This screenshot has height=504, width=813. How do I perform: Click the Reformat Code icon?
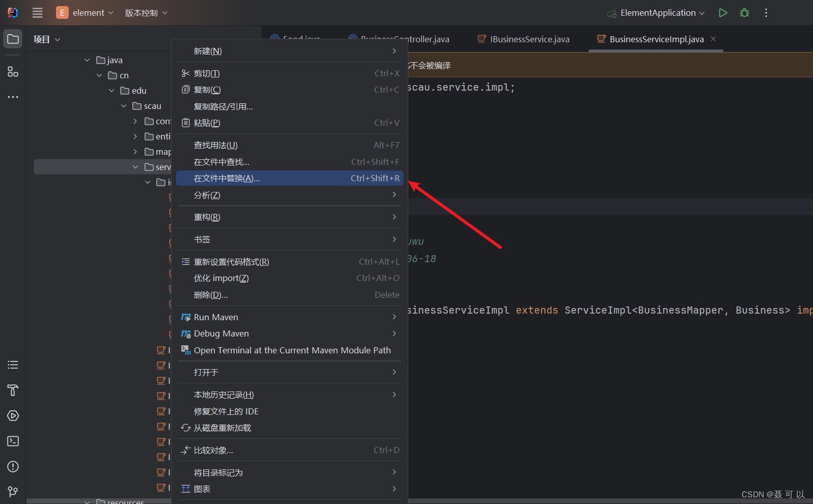click(x=186, y=262)
